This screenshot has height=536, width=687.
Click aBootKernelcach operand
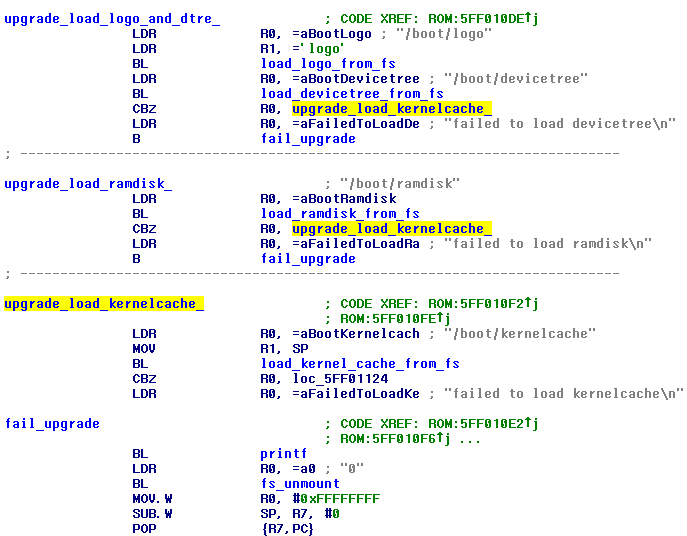356,334
